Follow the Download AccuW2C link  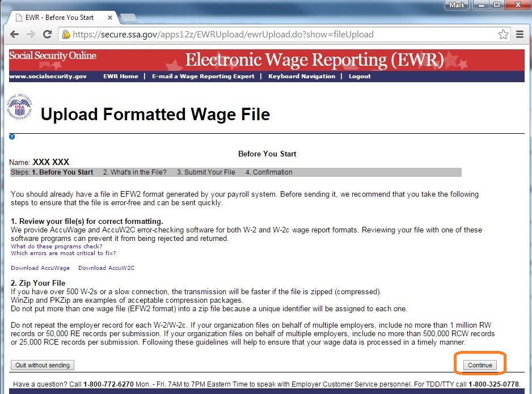[106, 268]
